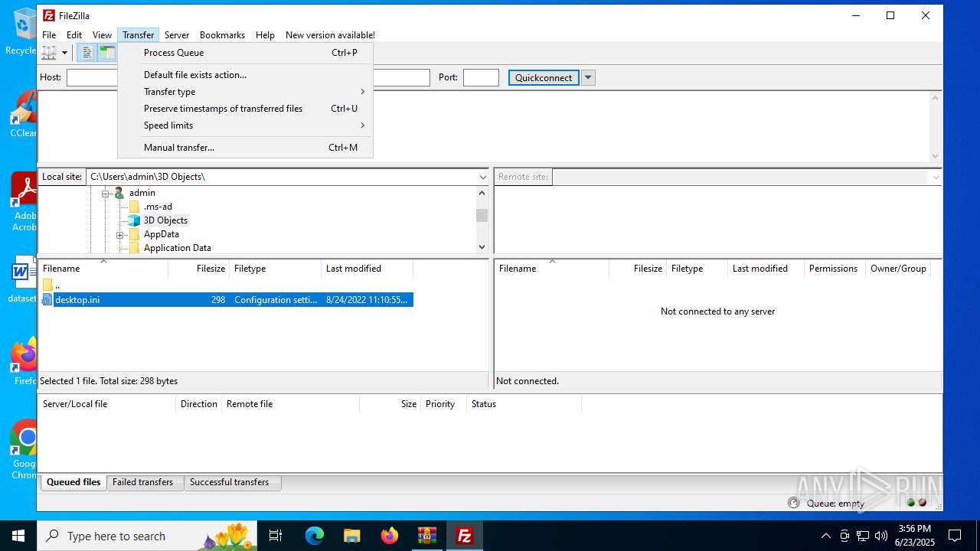The height and width of the screenshot is (551, 980).
Task: Open the Help menu
Action: (x=265, y=35)
